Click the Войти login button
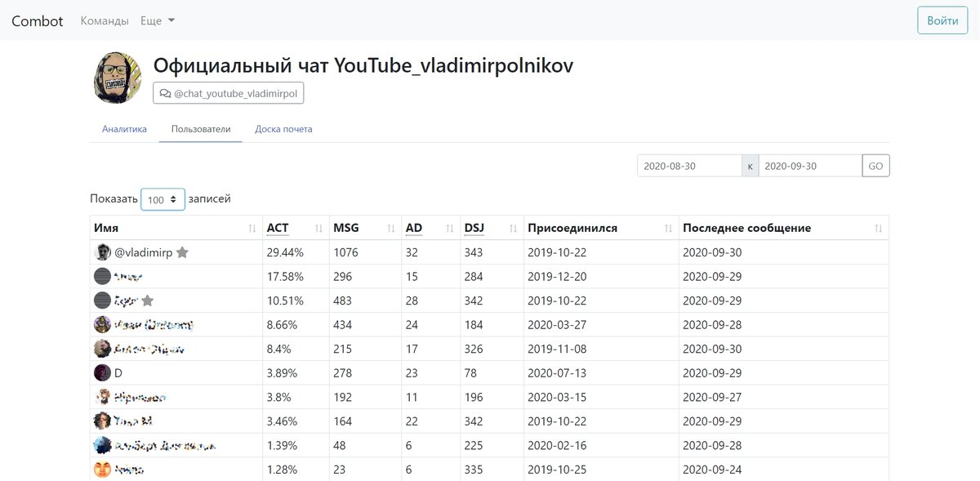Screen dimensions: 980x481 (942, 20)
